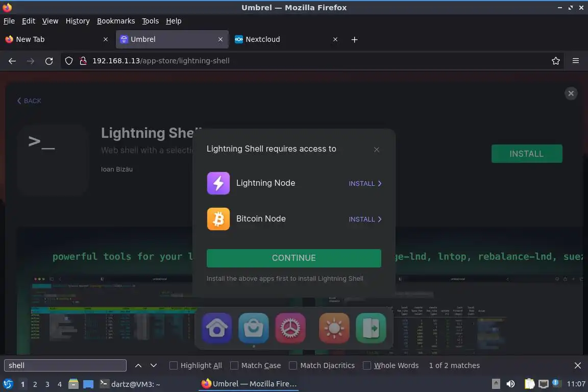Click the network tray icon
This screenshot has height=392, width=588.
click(543, 384)
